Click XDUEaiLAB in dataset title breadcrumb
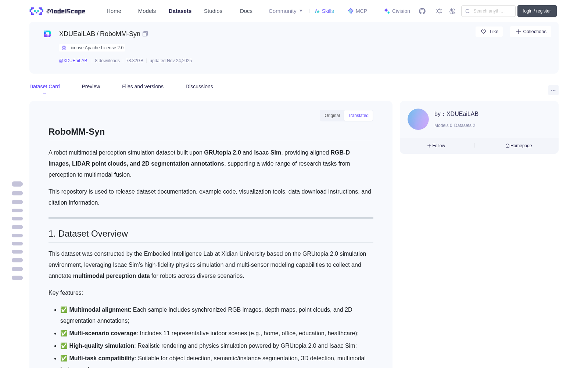The width and height of the screenshot is (588, 368). 77,34
